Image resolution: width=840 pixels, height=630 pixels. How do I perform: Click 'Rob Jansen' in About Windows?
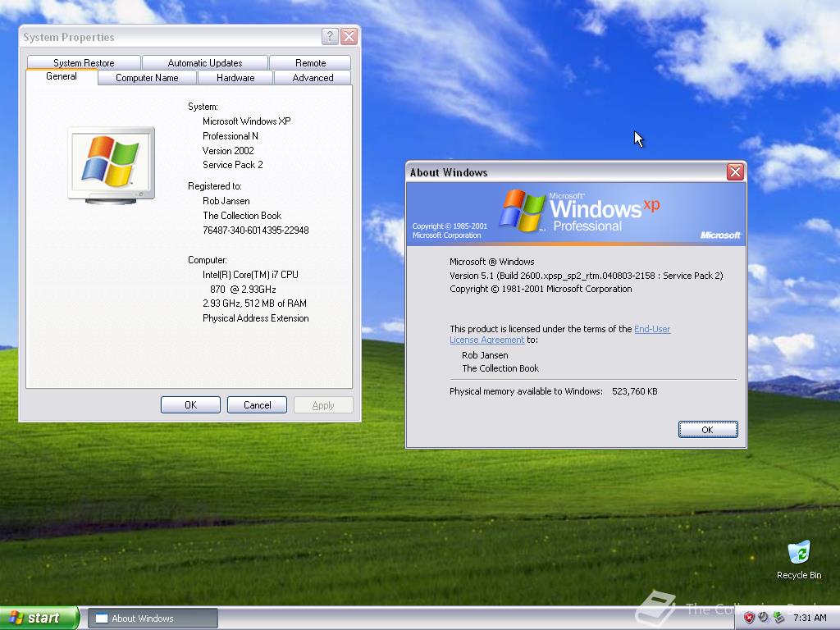485,355
